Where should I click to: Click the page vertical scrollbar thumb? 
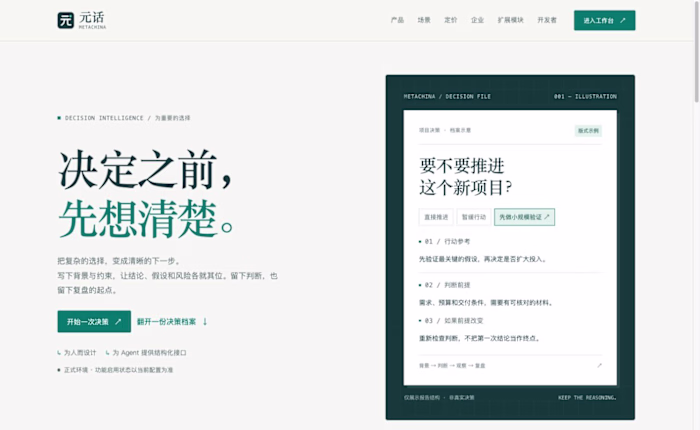697,51
